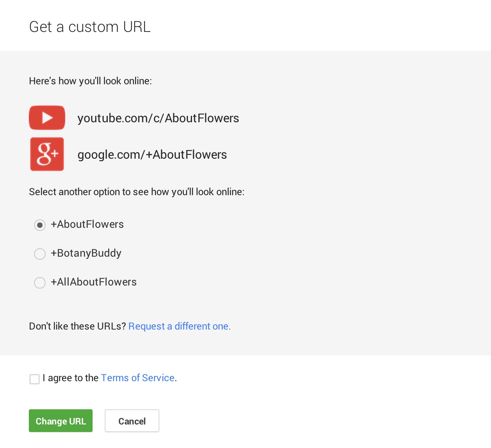Click the +AboutFlowers option label
Viewport: 491px width, 448px height.
click(87, 224)
